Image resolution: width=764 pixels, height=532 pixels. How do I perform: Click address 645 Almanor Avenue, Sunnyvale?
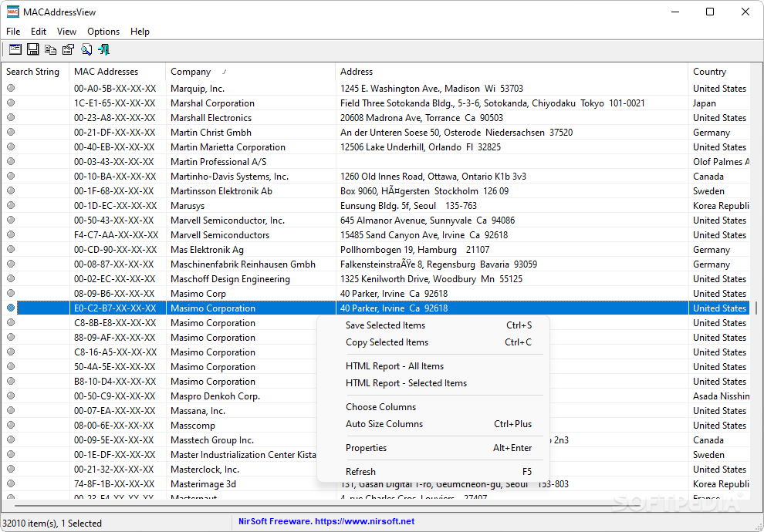tap(428, 220)
